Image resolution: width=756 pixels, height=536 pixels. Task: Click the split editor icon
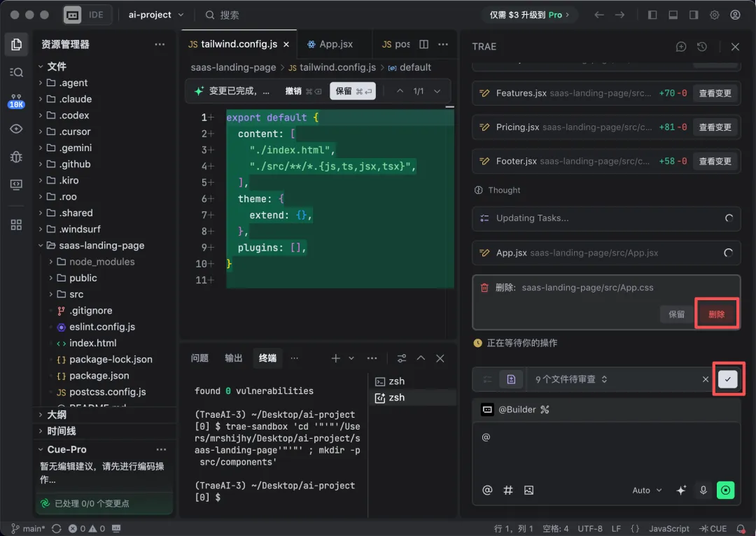[x=423, y=44]
